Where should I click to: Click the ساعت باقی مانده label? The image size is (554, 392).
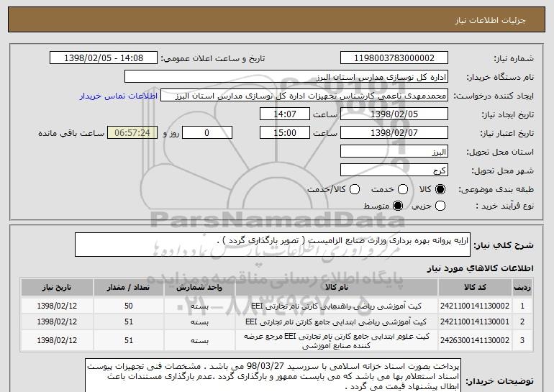tap(71, 134)
